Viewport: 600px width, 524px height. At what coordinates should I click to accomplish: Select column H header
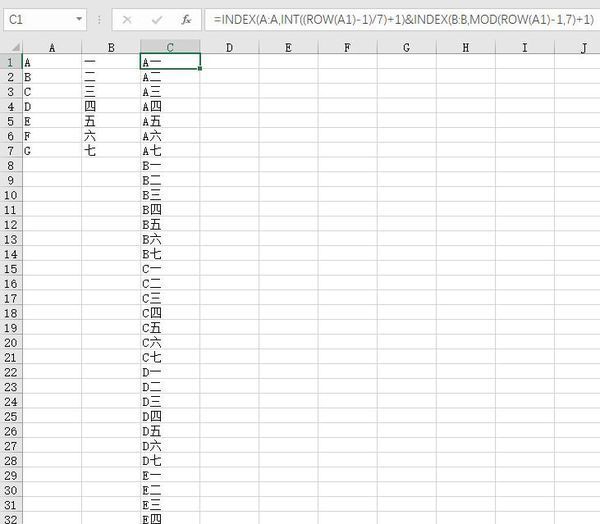click(x=466, y=47)
